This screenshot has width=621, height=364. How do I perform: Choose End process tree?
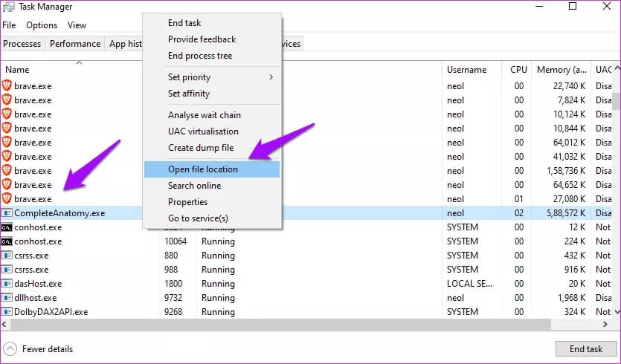(200, 56)
